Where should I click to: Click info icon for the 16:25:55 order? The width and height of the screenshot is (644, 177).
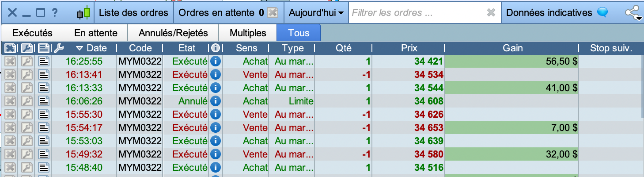[216, 61]
